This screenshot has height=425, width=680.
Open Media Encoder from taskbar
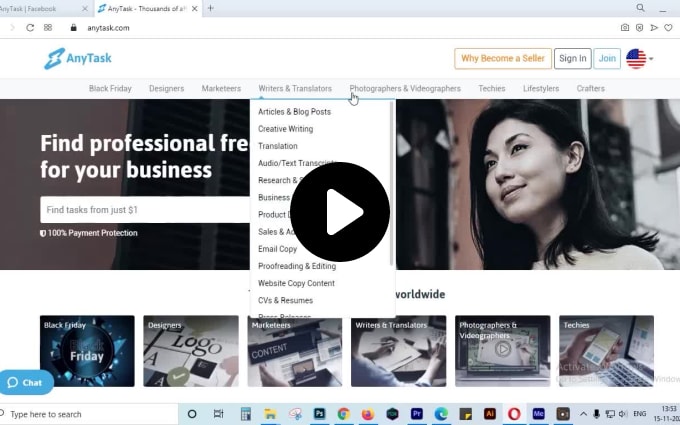click(x=538, y=414)
